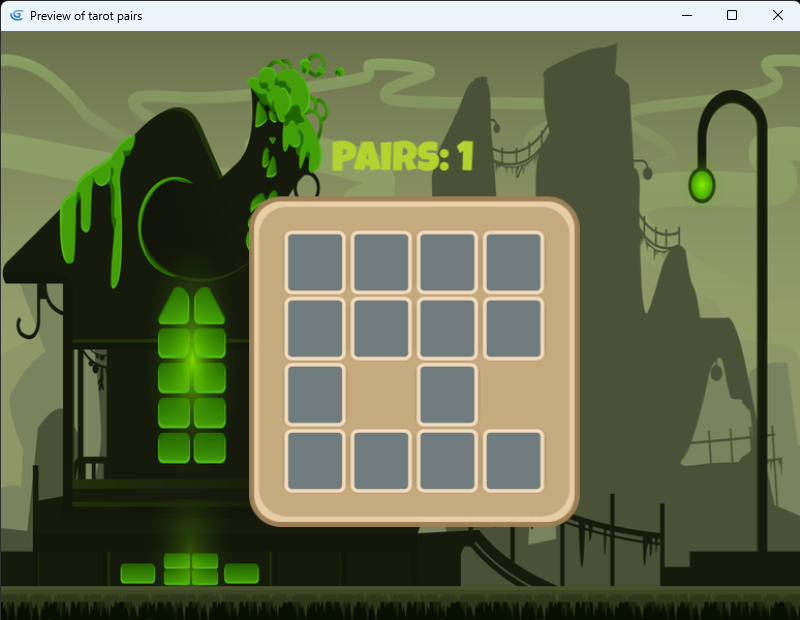This screenshot has height=620, width=800.
Task: Flip the third card in the bottom row
Action: click(x=447, y=461)
